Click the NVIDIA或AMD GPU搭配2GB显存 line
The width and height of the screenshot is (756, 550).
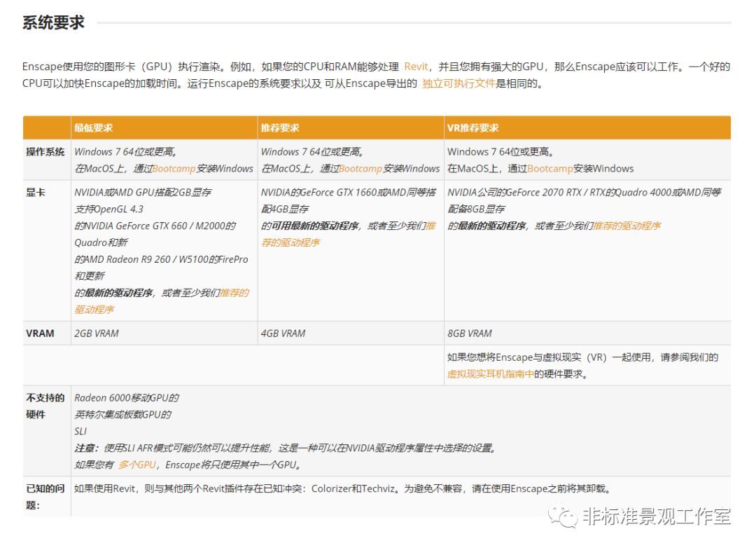point(143,192)
